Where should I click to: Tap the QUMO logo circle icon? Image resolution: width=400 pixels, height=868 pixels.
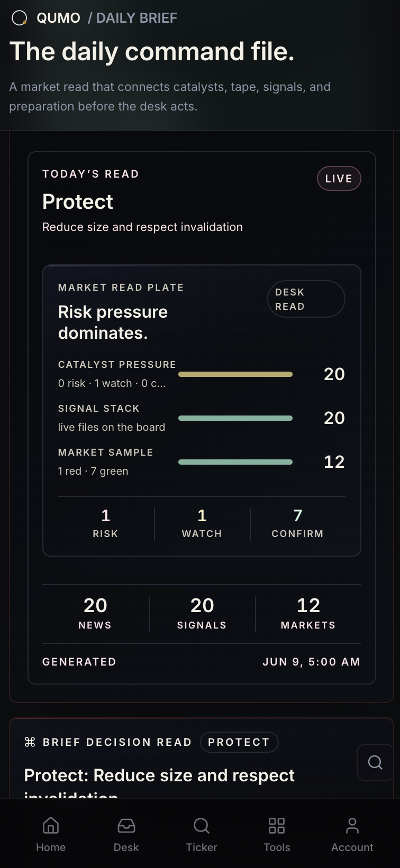point(19,18)
